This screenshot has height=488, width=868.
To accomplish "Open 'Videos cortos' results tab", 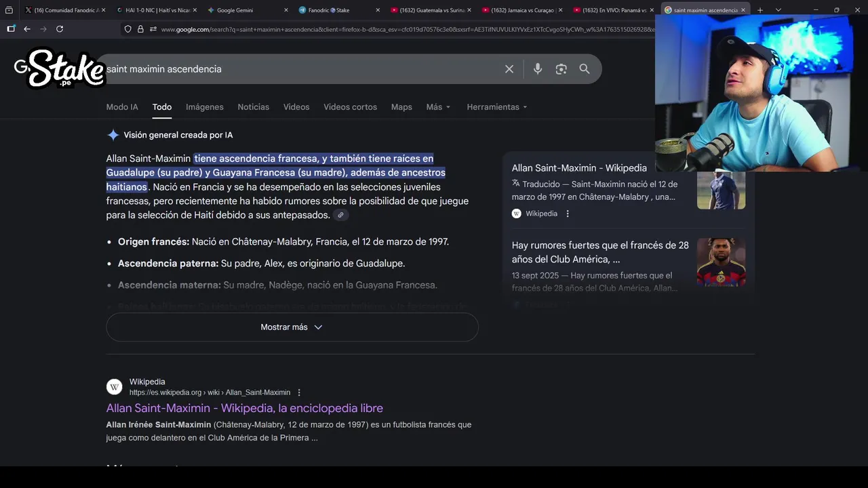I will coord(350,107).
